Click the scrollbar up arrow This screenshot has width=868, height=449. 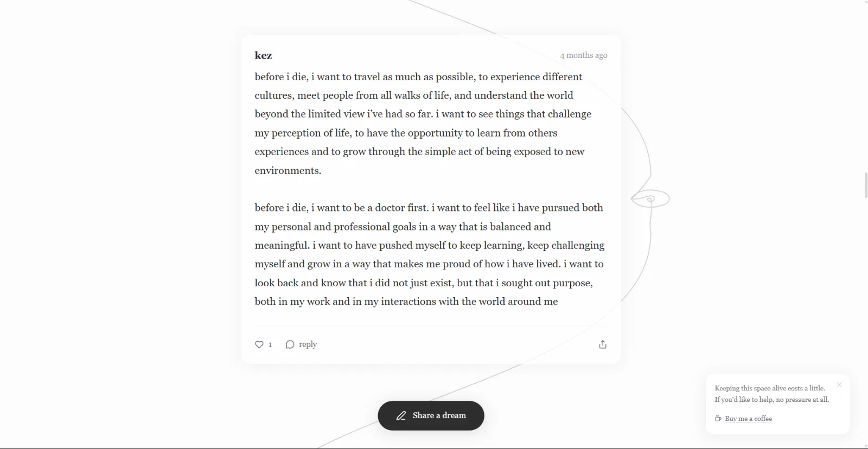click(x=866, y=2)
